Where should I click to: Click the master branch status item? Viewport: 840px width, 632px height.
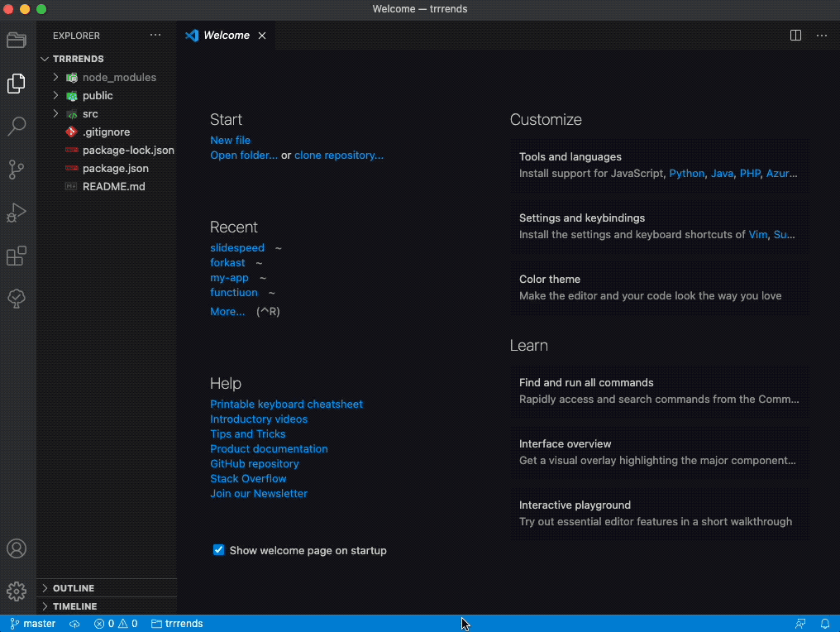[x=33, y=624]
